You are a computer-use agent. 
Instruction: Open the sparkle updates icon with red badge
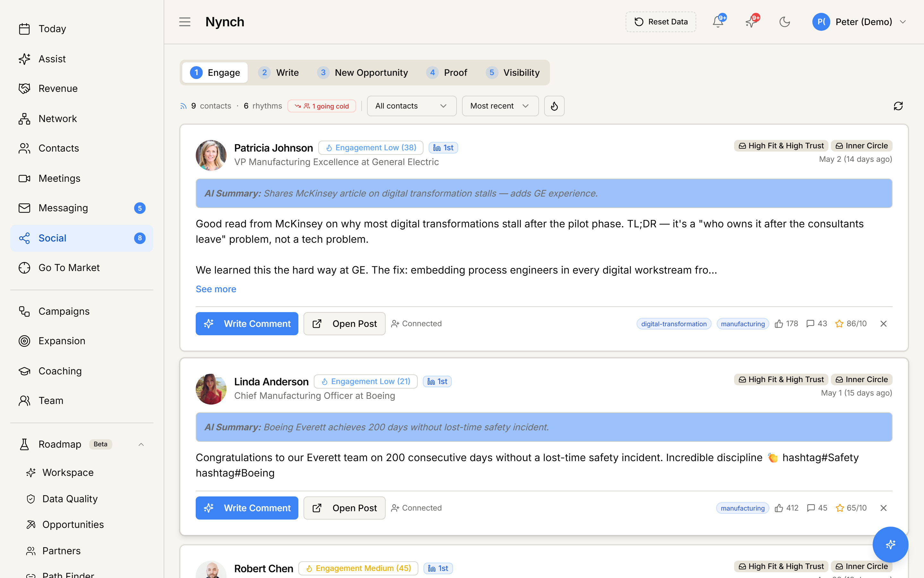751,22
